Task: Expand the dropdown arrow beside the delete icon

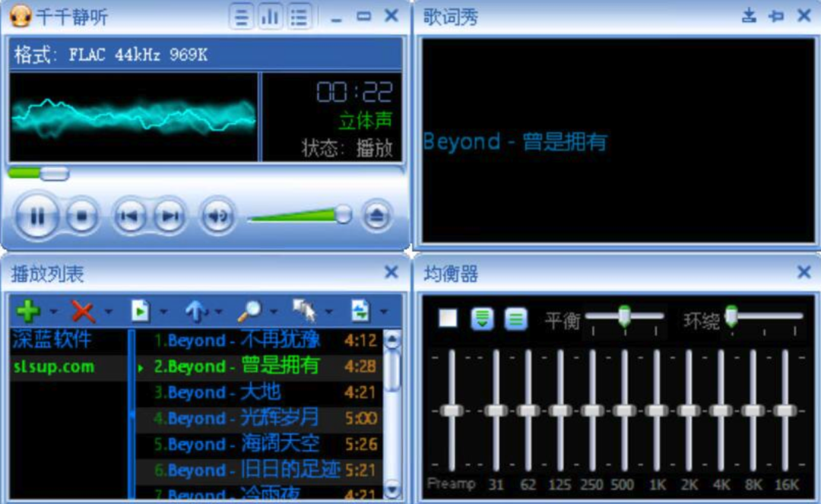Action: point(109,312)
